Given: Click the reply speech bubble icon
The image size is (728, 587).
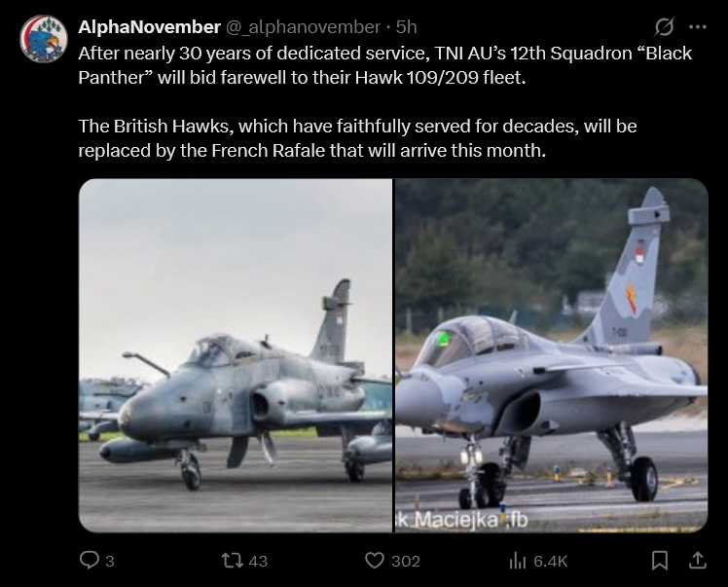Looking at the screenshot, I should 90,560.
